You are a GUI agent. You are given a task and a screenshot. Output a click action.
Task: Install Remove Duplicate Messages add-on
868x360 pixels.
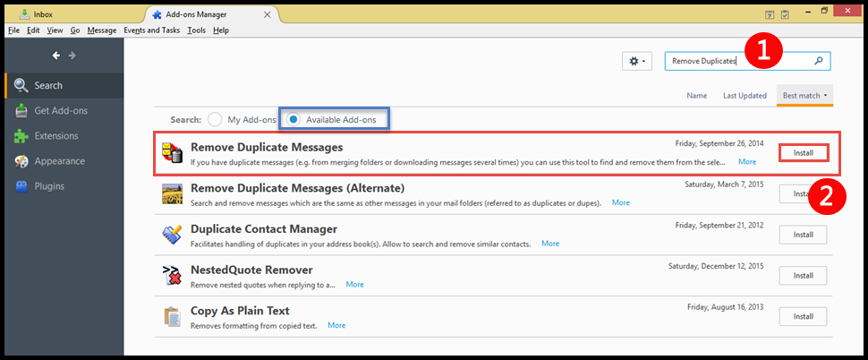pyautogui.click(x=804, y=153)
